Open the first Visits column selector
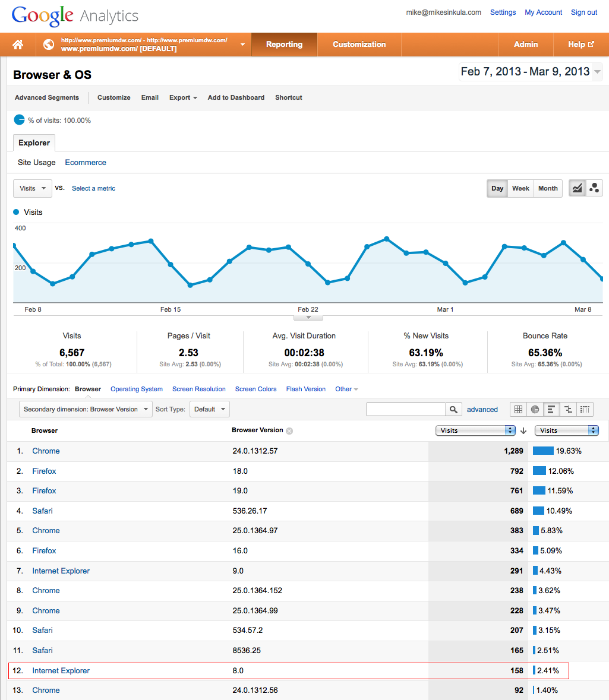 pyautogui.click(x=475, y=430)
